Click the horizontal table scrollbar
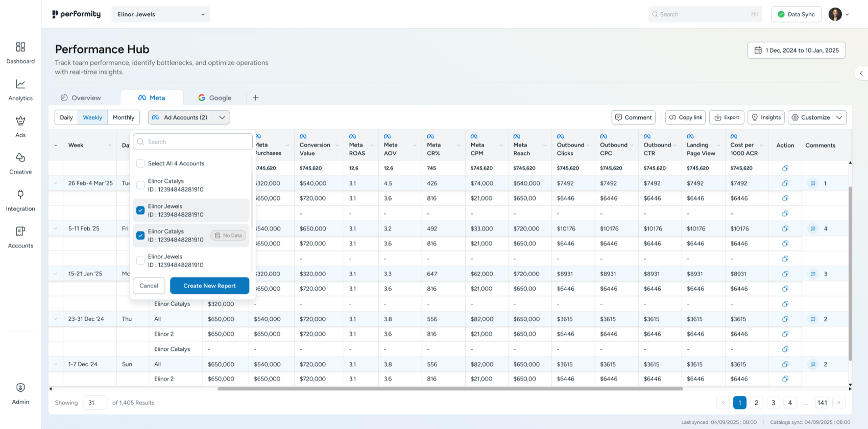Image resolution: width=868 pixels, height=429 pixels. [x=450, y=389]
